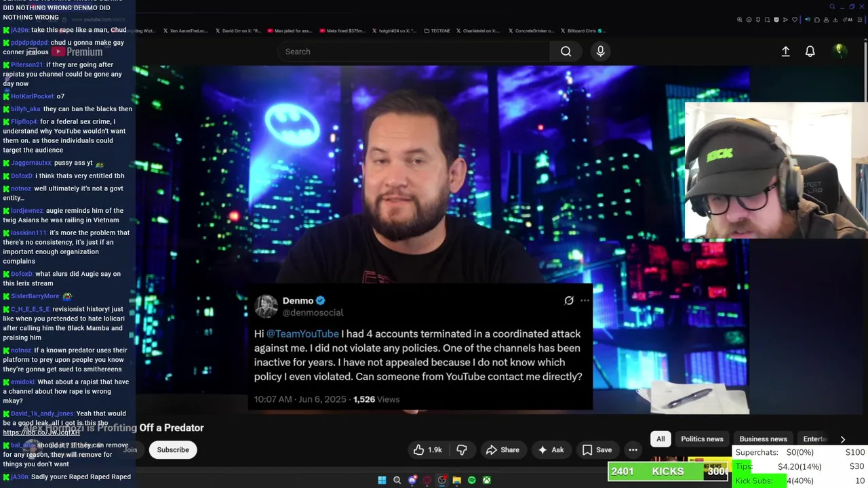Viewport: 868px width, 488px height.
Task: Click chat username lordjewnez
Action: coord(26,211)
